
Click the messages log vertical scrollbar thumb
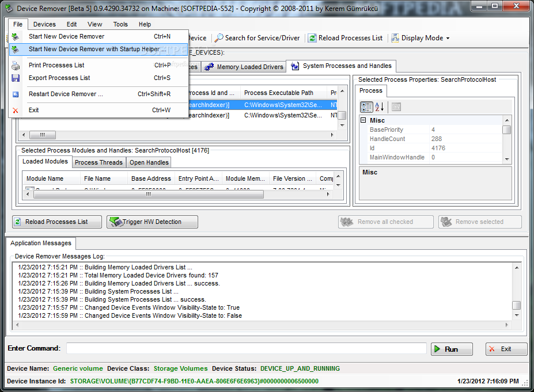coord(516,305)
